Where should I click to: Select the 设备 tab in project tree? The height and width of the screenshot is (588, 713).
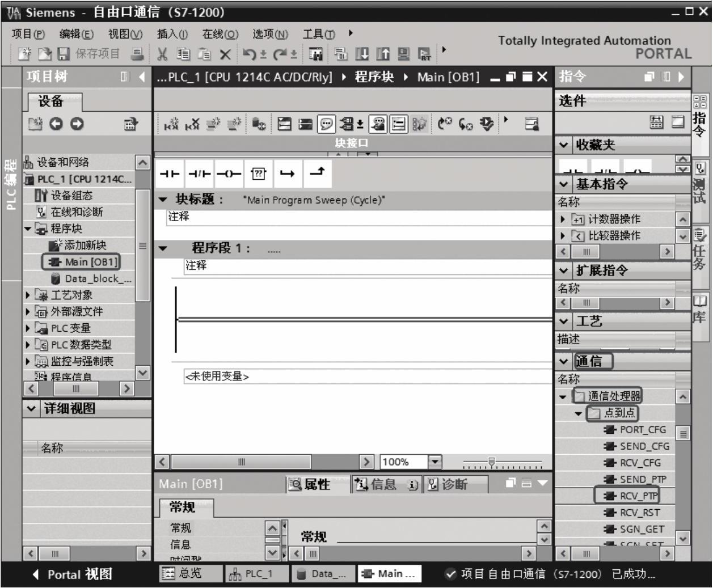[x=51, y=101]
